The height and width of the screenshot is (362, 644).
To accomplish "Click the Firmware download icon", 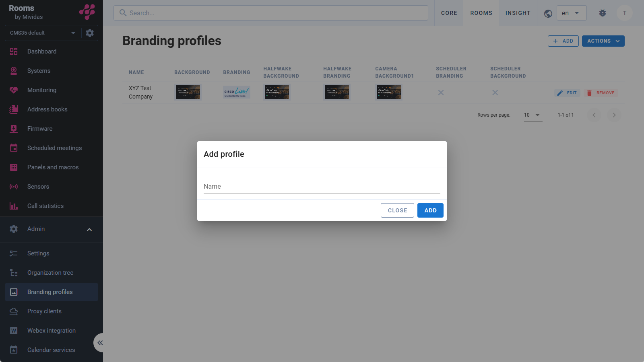I will (x=14, y=129).
